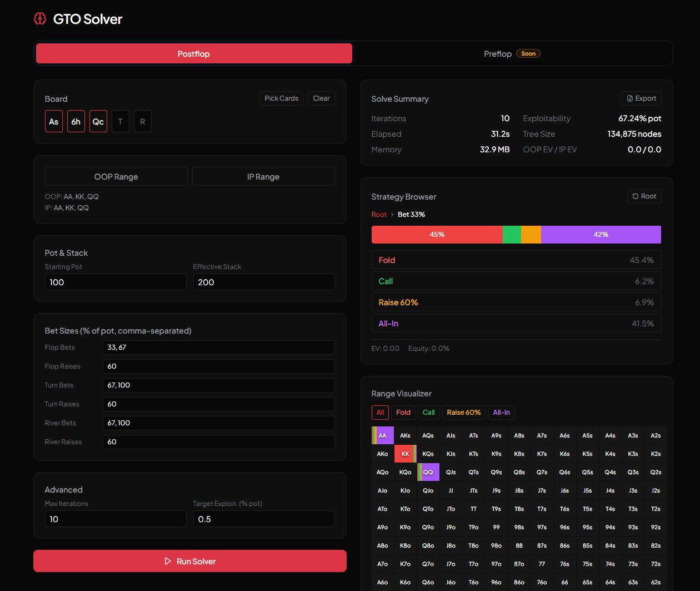Click the empty River card slot
The height and width of the screenshot is (591, 700).
click(x=143, y=121)
